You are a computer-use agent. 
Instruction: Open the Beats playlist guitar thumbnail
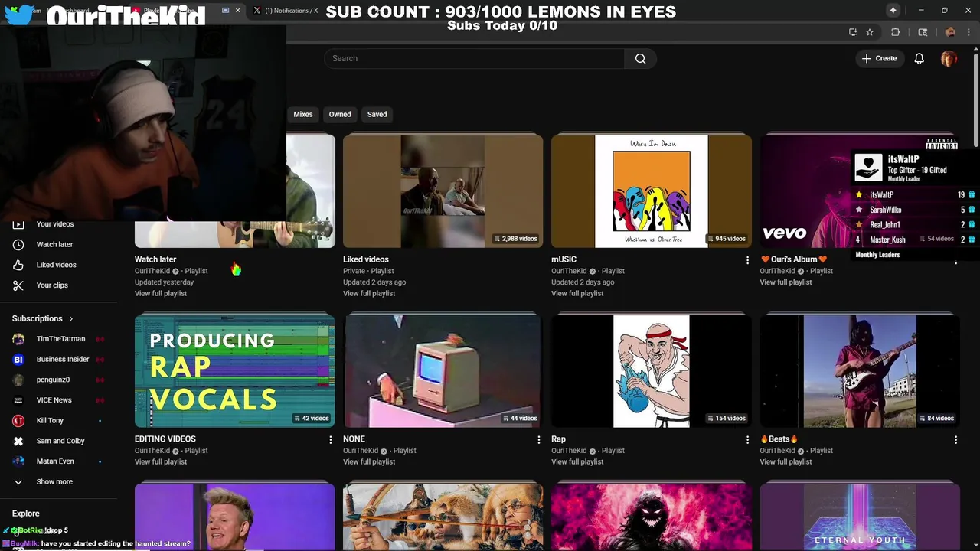click(x=860, y=371)
